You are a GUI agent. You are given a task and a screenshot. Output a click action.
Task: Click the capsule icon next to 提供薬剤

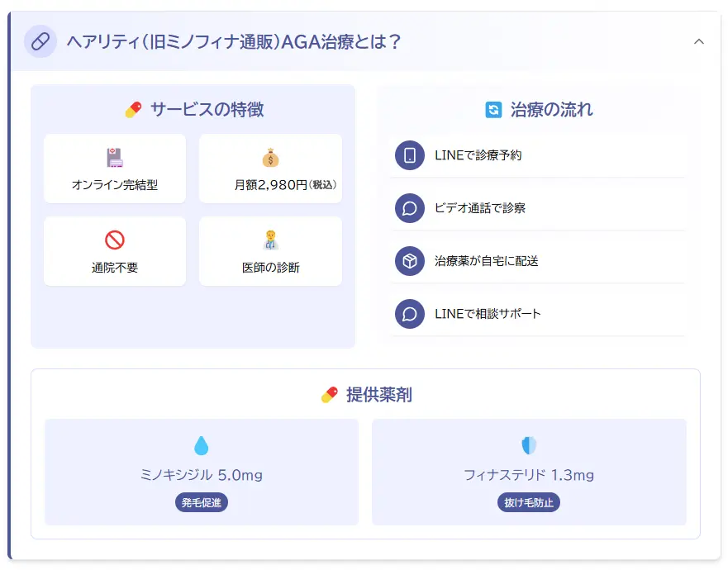330,395
